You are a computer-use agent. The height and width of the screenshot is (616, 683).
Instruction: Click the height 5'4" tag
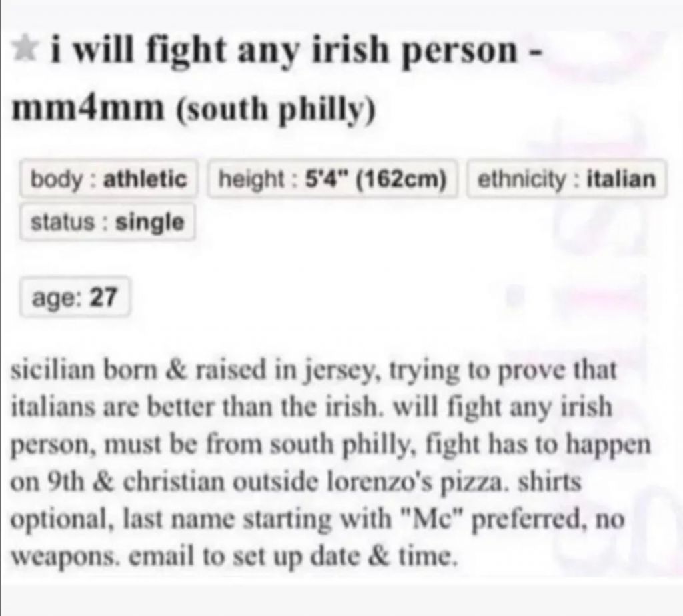332,179
